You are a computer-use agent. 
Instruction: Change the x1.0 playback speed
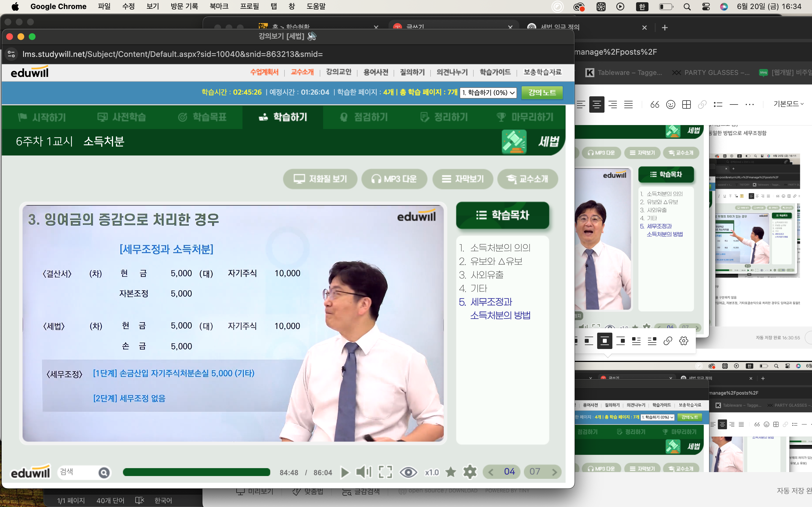(431, 472)
